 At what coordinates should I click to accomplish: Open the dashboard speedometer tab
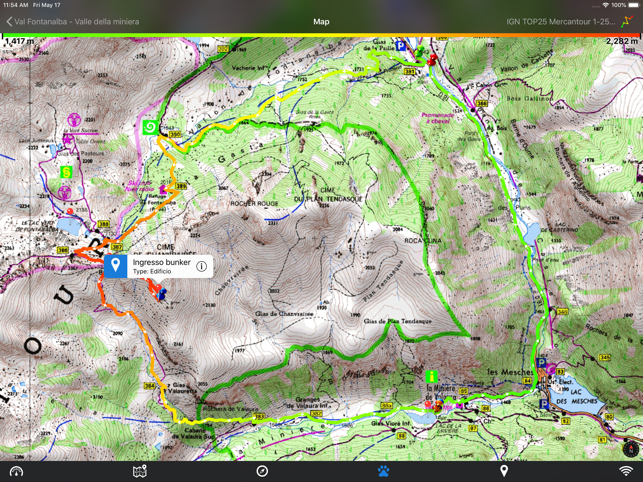pos(16,471)
